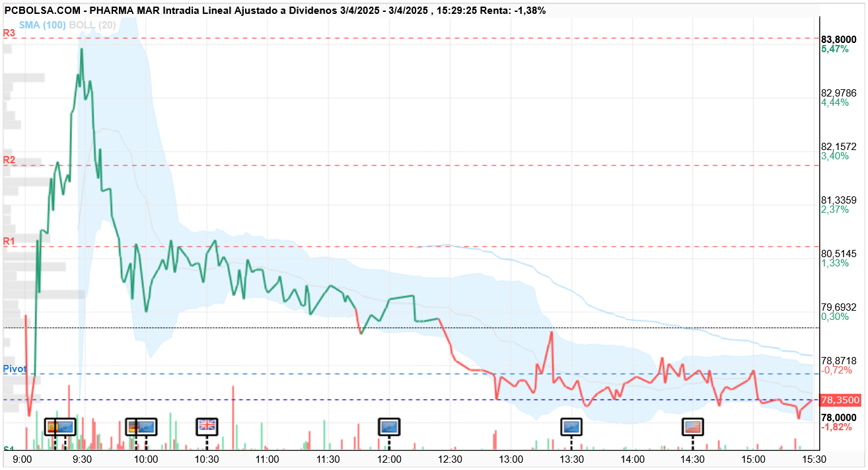The image size is (868, 470).
Task: Click the R2 resistance level label
Action: [x=9, y=160]
